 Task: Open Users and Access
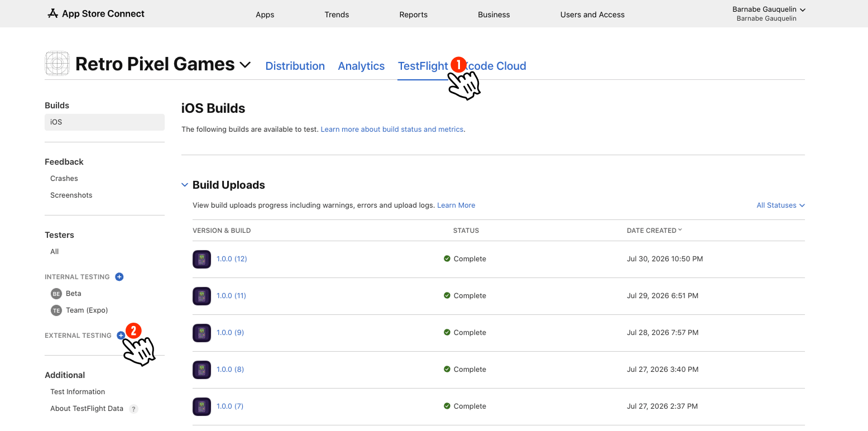592,15
